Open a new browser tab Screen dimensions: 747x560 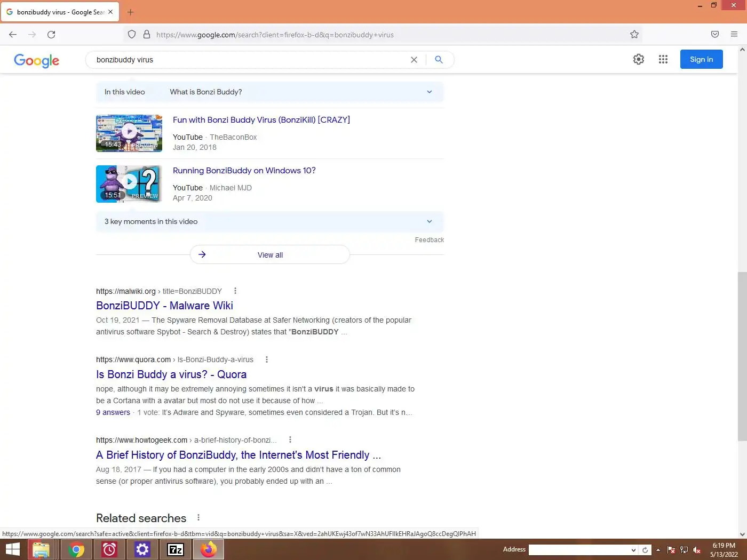click(131, 12)
